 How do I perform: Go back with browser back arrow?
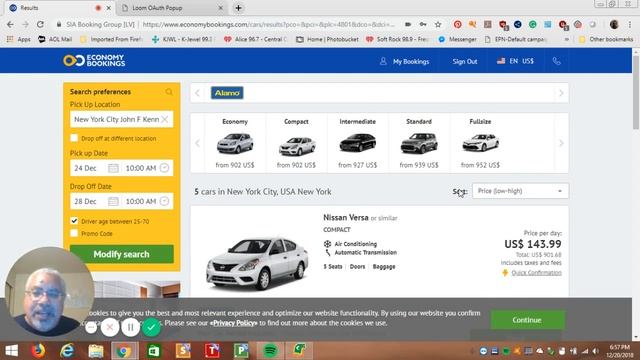[x=10, y=24]
